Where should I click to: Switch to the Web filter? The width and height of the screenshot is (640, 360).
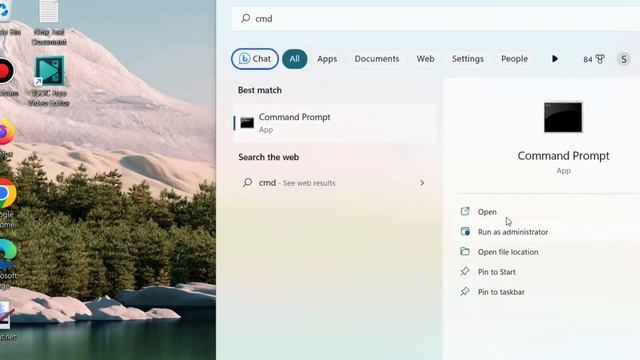point(425,59)
